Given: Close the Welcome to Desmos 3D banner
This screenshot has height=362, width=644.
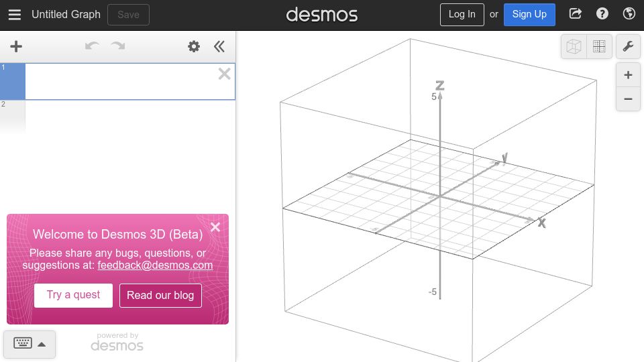Looking at the screenshot, I should (x=215, y=227).
